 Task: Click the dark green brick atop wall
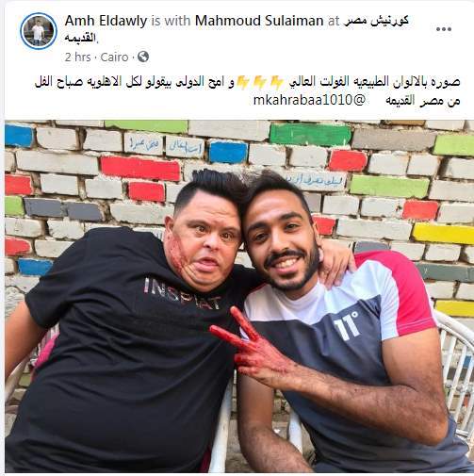[310, 135]
